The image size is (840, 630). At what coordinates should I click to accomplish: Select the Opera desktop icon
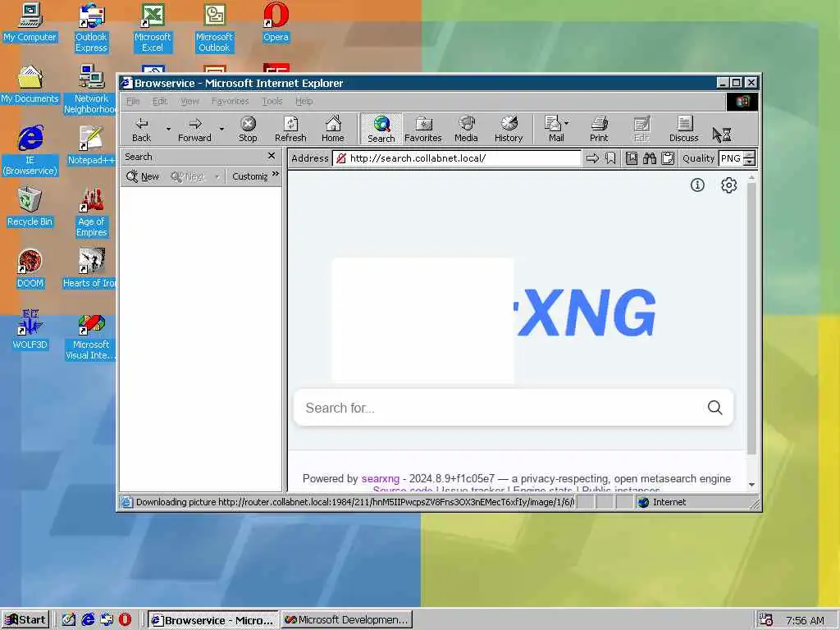click(276, 22)
